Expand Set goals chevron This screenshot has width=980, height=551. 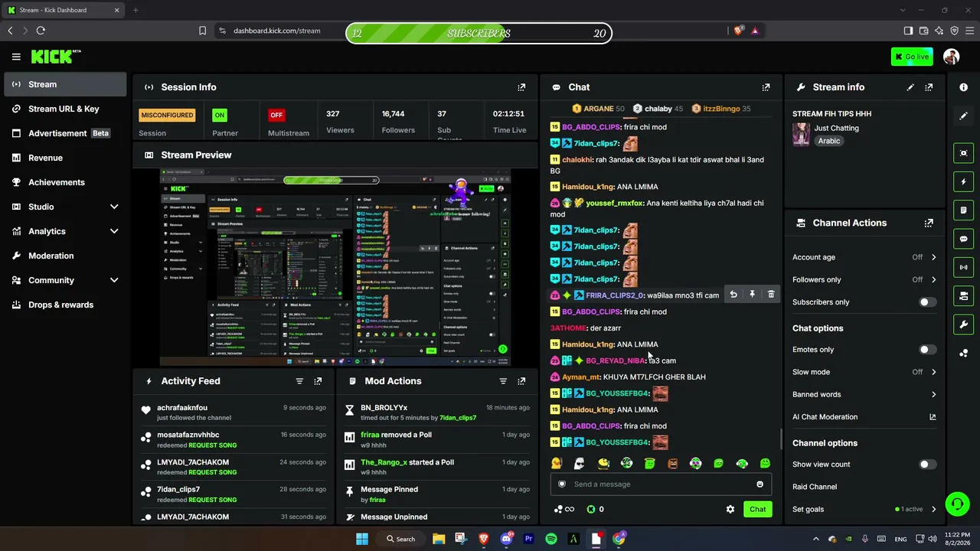[933, 509]
